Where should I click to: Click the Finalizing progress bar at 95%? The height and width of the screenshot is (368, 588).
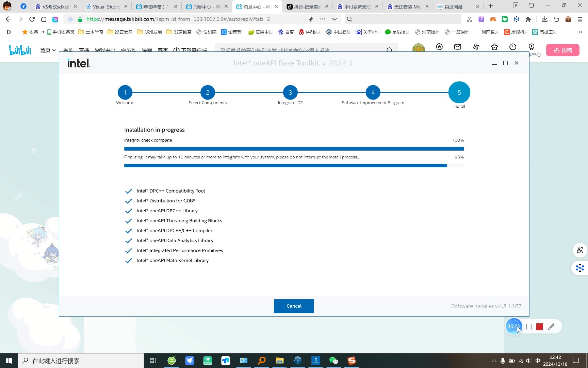coord(294,166)
